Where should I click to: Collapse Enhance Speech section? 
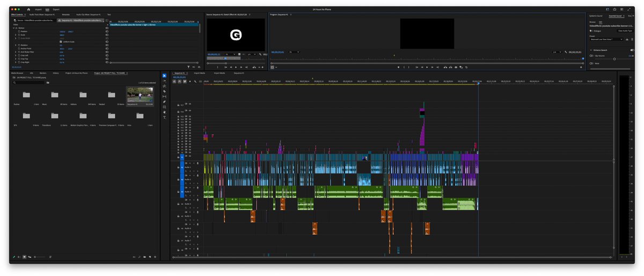[591, 50]
